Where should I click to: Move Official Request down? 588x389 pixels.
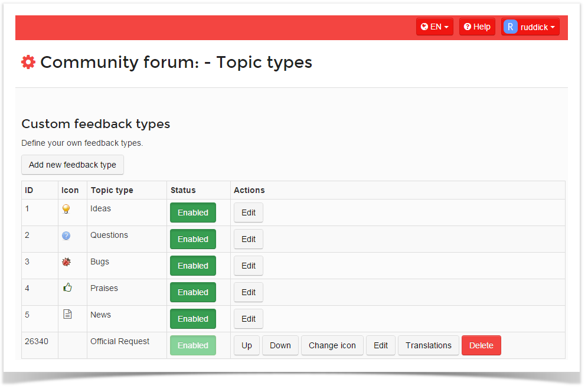click(x=280, y=345)
